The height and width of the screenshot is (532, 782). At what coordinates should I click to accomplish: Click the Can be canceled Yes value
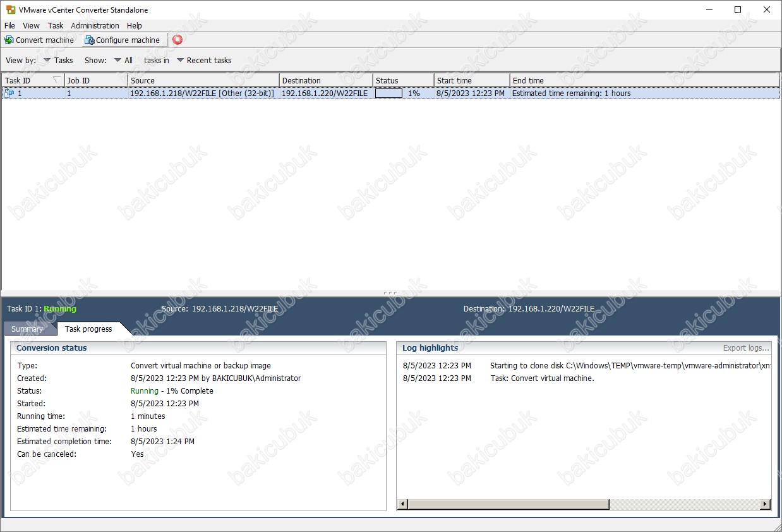137,454
